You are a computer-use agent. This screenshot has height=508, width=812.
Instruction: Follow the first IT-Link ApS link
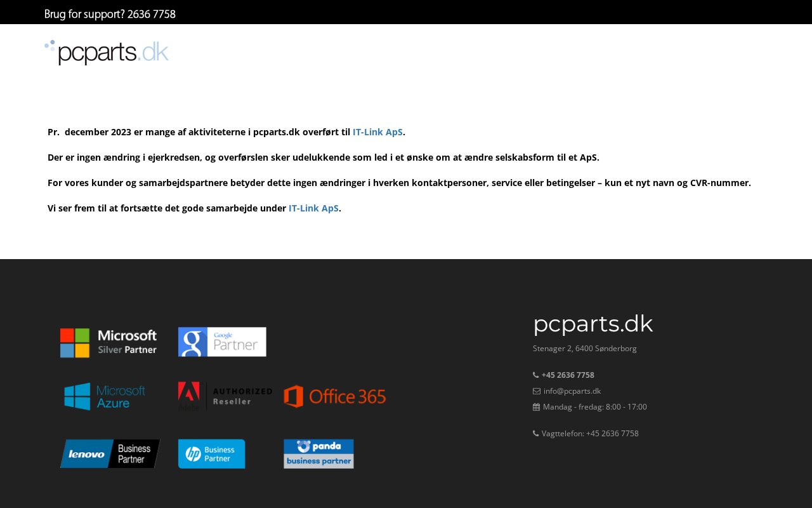click(x=377, y=132)
